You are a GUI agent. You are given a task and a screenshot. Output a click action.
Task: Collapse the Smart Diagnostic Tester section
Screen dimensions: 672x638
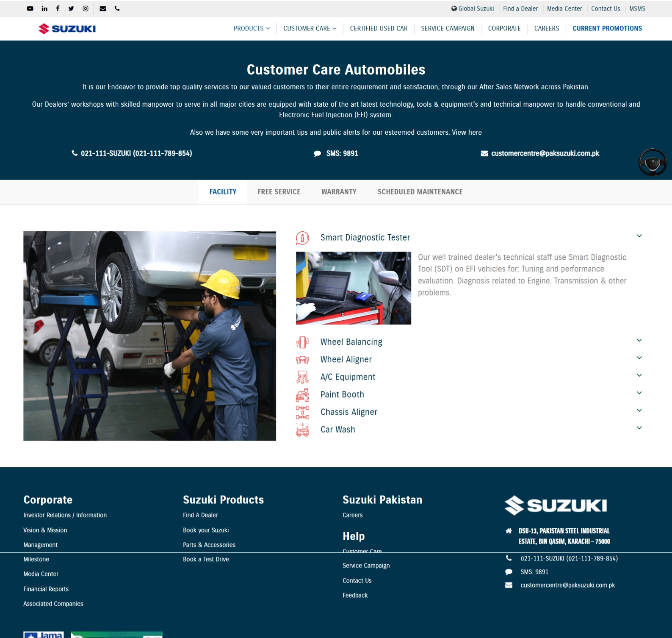[x=639, y=236]
